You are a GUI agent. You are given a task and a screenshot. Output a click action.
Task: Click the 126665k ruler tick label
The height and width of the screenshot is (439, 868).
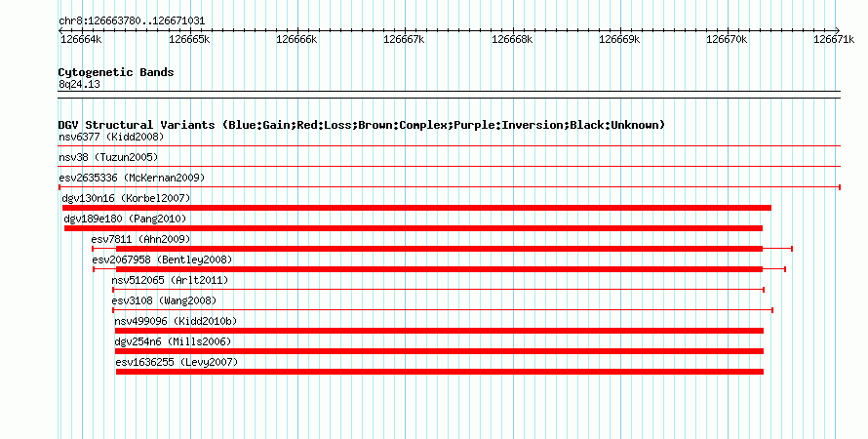189,39
